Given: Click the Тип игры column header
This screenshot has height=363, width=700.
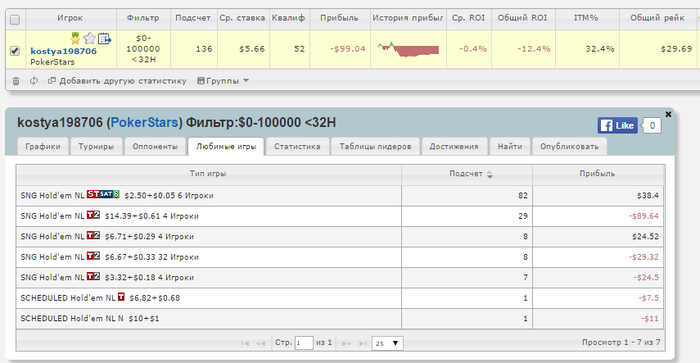Looking at the screenshot, I should (x=208, y=174).
